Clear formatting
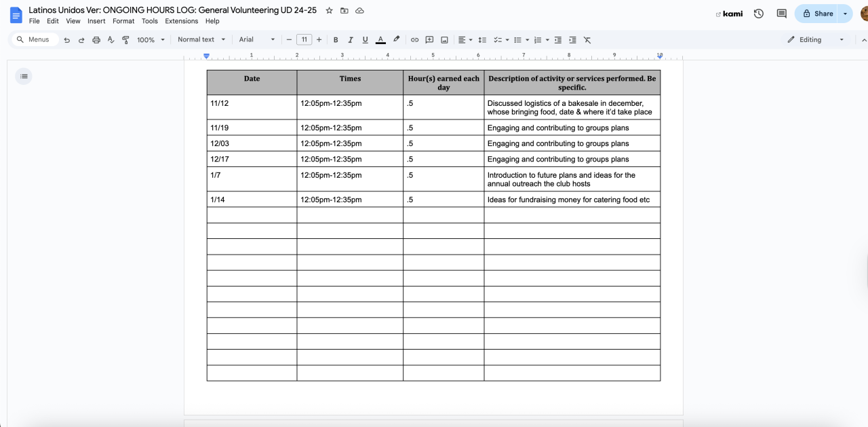 coord(587,40)
